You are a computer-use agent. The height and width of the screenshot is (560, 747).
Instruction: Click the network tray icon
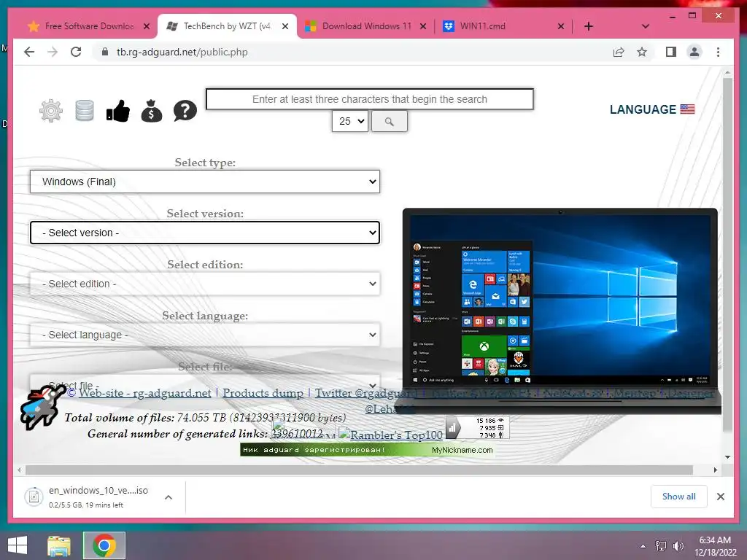pyautogui.click(x=661, y=545)
